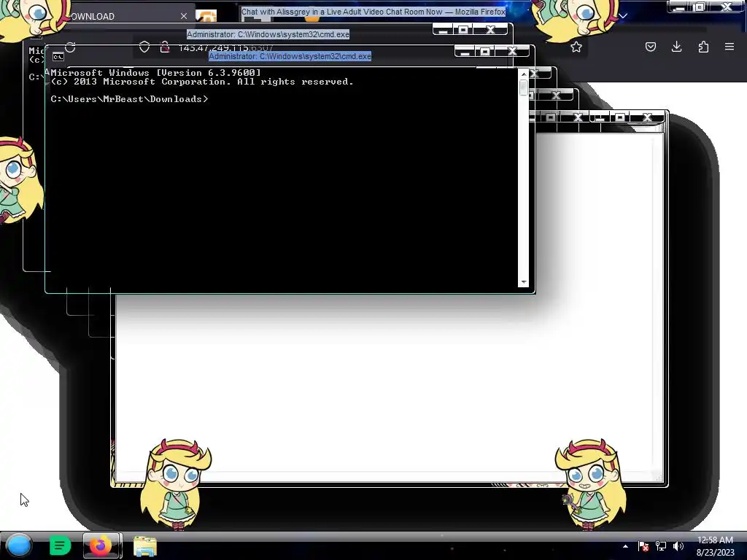Open the green chat app on the taskbar
The image size is (747, 560).
60,545
